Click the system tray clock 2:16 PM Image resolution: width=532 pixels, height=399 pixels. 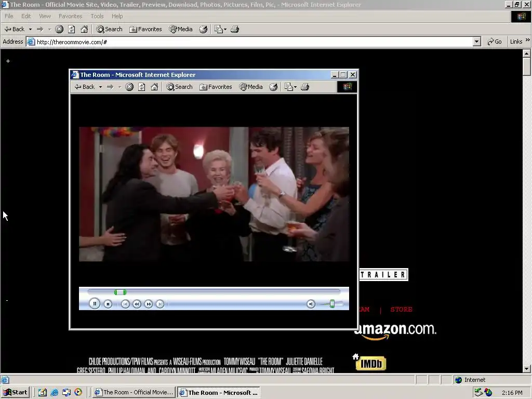click(x=512, y=393)
